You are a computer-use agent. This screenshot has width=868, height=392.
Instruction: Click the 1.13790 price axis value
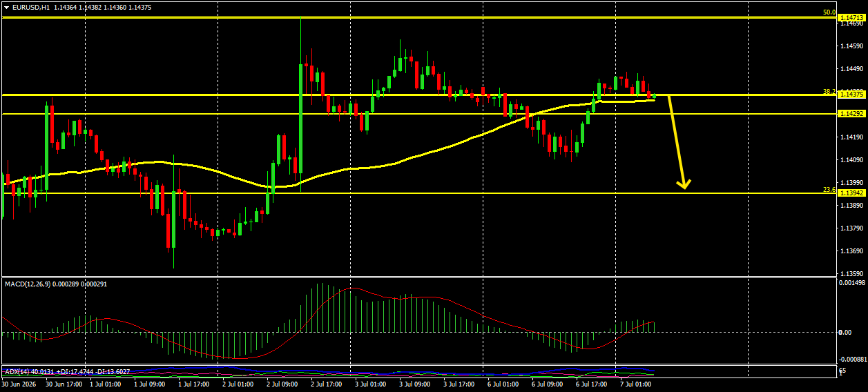click(x=851, y=228)
